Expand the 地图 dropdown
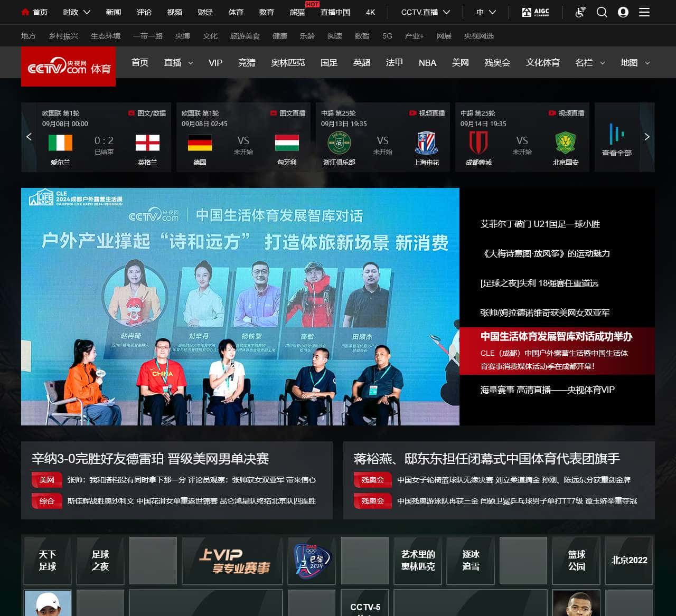Image resolution: width=676 pixels, height=616 pixels. [635, 62]
